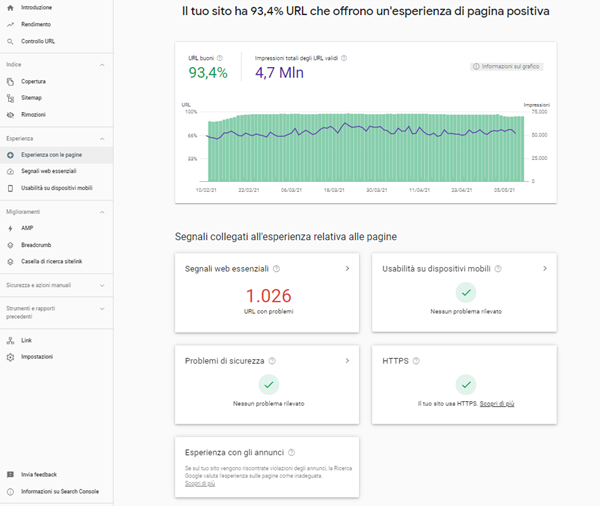Select URL buoni 93,4% metric
600x506 pixels.
pyautogui.click(x=208, y=68)
